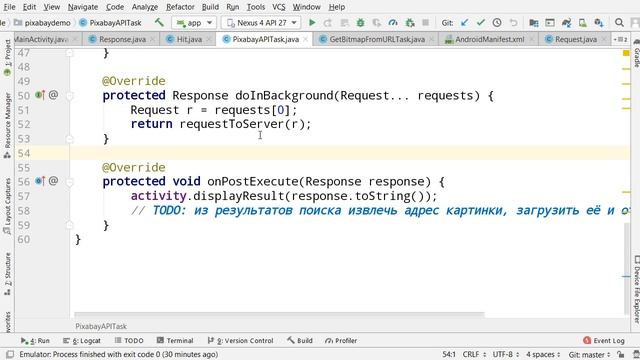640x360 pixels.
Task: Open the TODO tool window
Action: pos(129,340)
